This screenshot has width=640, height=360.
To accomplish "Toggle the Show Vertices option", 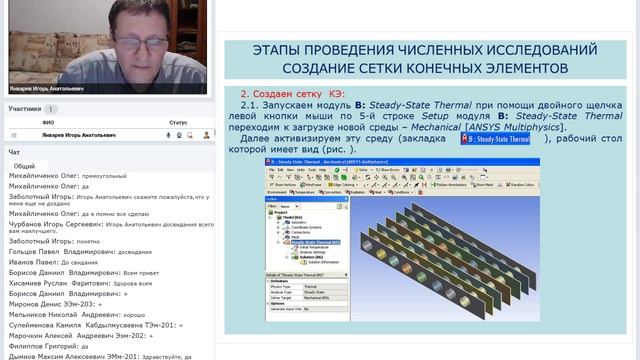I will [x=283, y=184].
